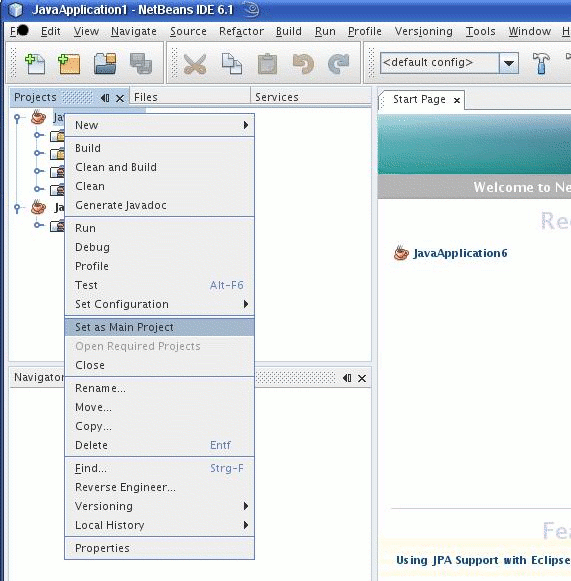Click the Undo arrow icon
Image resolution: width=571 pixels, height=581 pixels.
click(303, 64)
